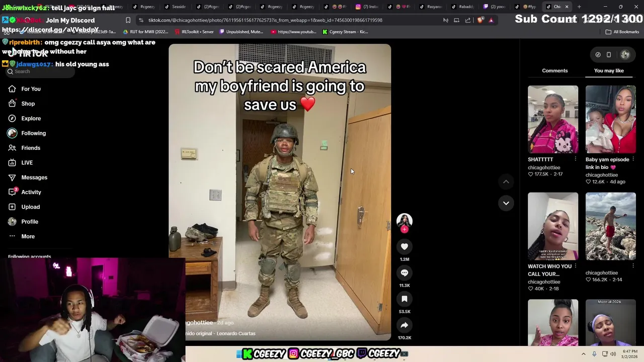Click the volume icon in system tray
Image resolution: width=644 pixels, height=362 pixels.
pyautogui.click(x=613, y=354)
